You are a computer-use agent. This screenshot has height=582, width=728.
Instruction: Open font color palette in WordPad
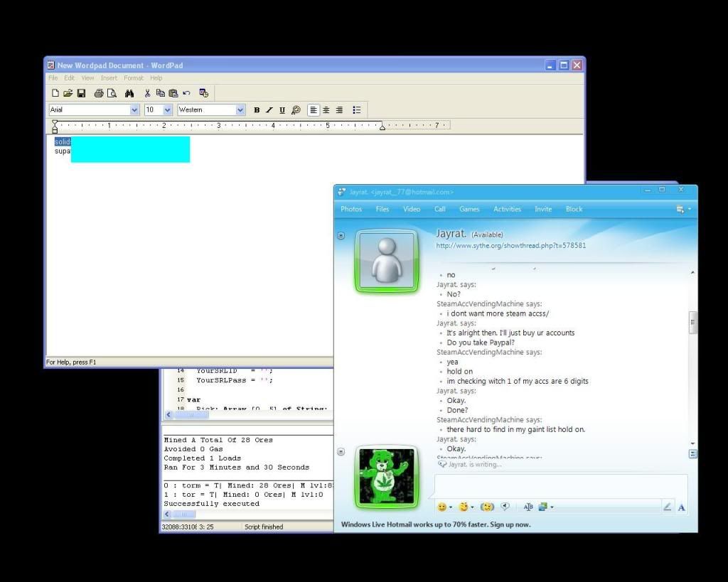tap(296, 110)
